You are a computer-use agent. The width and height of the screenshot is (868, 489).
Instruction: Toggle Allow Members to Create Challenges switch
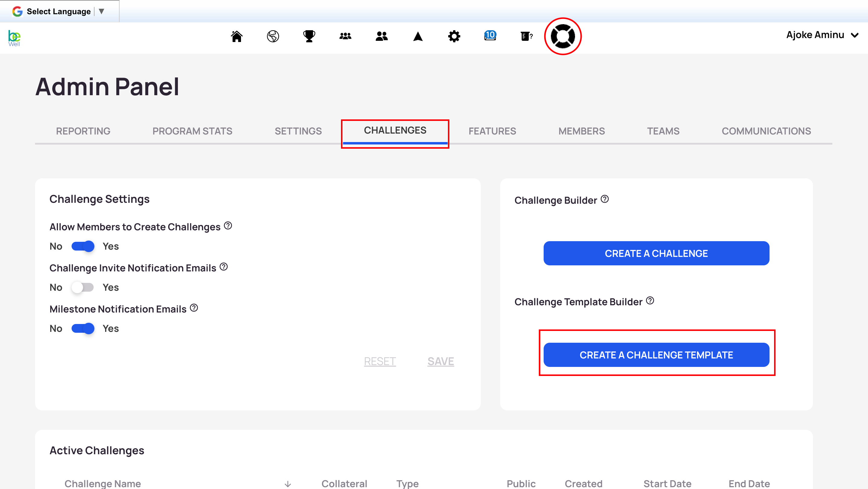click(x=83, y=246)
